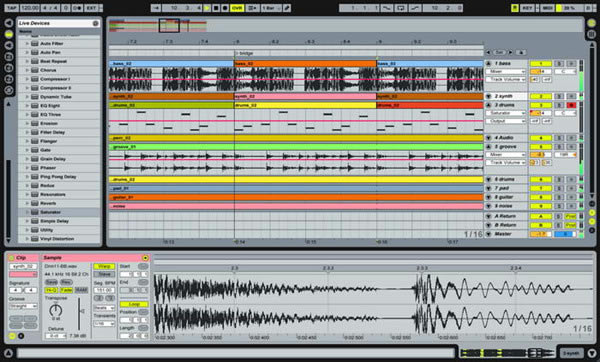Expand the EQ Eight device
Screen dimensions: 600x362
(27, 106)
